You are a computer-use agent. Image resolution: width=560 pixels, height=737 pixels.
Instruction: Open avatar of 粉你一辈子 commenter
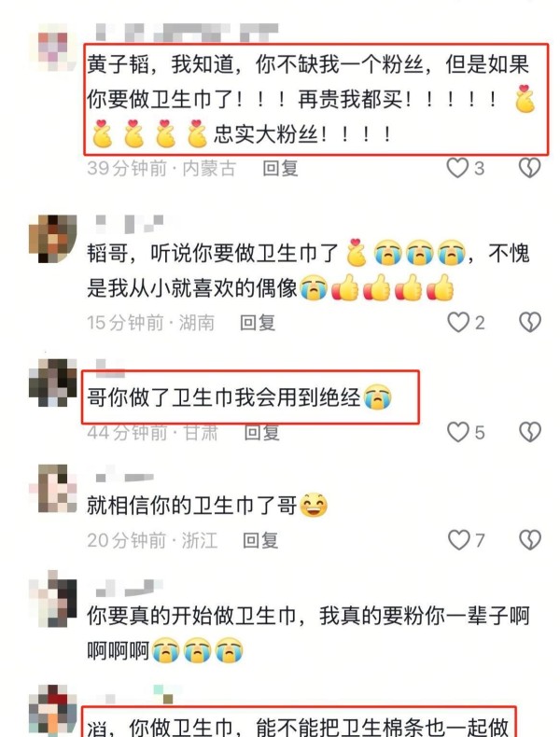(52, 598)
